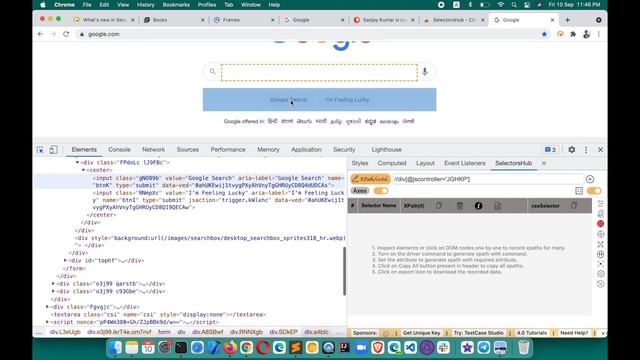Click the Google search input box
The height and width of the screenshot is (360, 640).
(319, 72)
